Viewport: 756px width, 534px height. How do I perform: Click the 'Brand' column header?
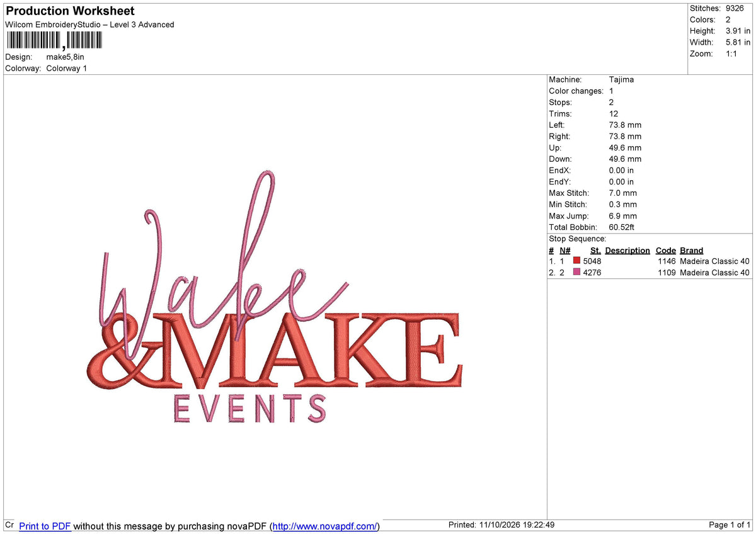692,251
